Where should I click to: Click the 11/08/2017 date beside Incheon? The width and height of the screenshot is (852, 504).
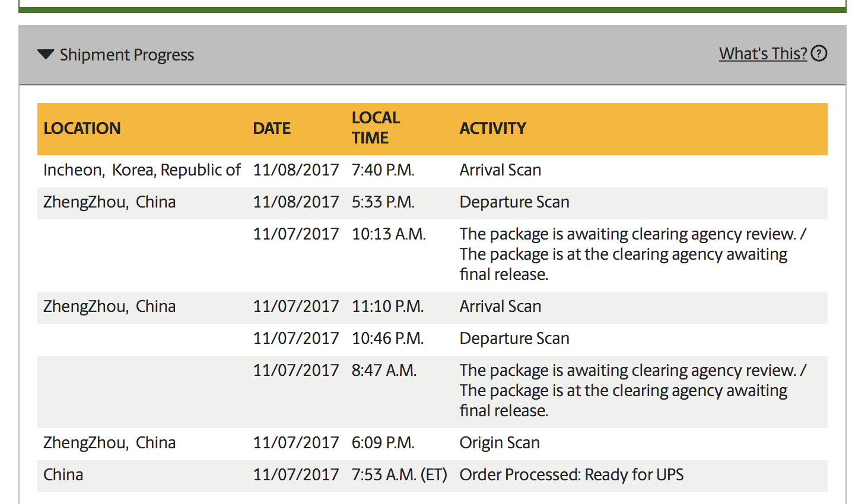pyautogui.click(x=295, y=170)
